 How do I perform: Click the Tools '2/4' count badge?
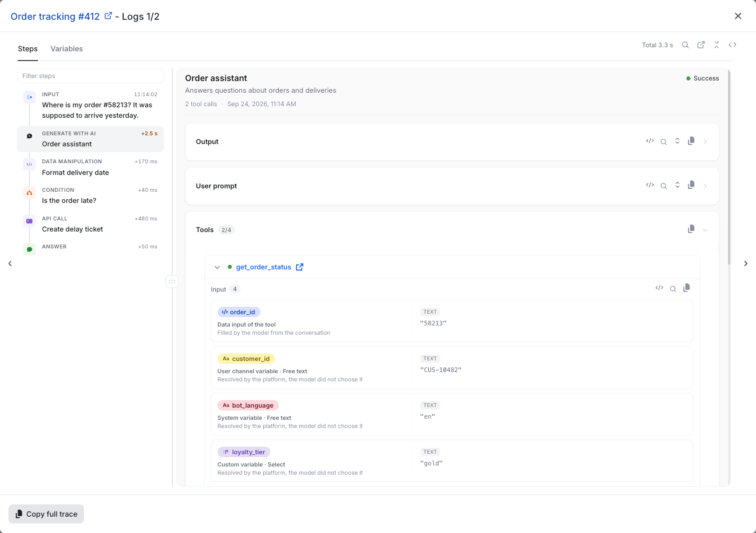pyautogui.click(x=226, y=230)
